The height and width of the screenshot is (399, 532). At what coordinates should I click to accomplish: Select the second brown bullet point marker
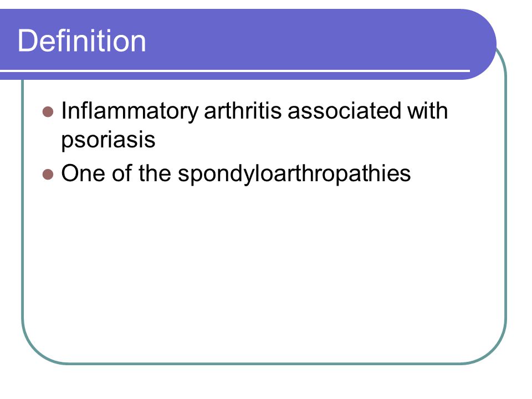coord(48,175)
